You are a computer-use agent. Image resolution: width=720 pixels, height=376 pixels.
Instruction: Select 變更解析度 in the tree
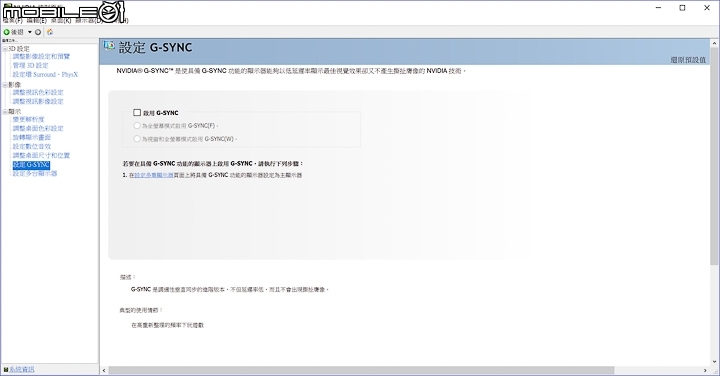click(28, 119)
